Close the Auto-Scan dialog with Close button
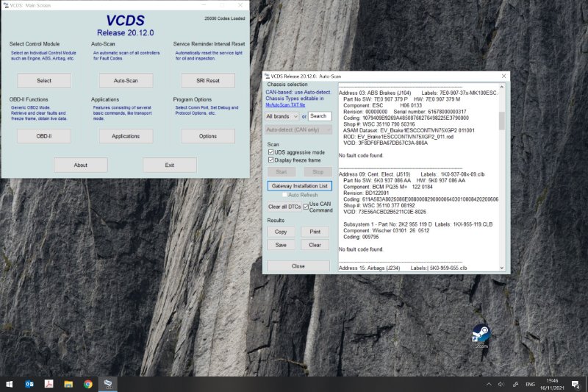This screenshot has height=392, width=588. coord(298,266)
